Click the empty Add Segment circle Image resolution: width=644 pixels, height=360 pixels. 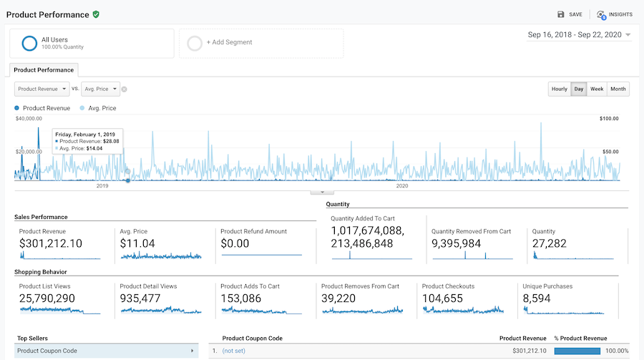pos(195,43)
